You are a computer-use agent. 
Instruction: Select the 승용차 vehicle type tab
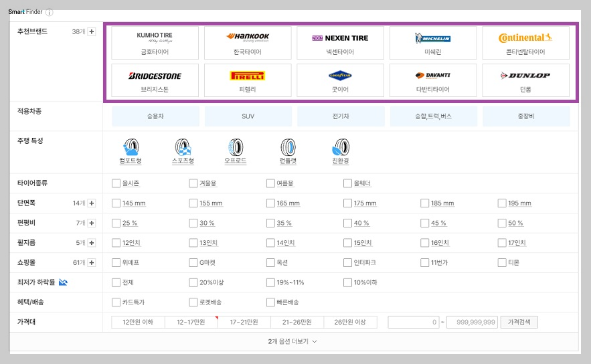[x=155, y=116]
